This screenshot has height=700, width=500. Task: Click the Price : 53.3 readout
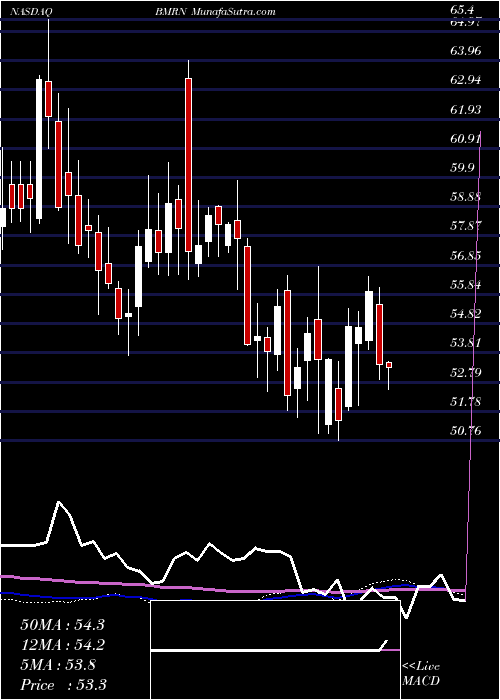coord(63,685)
